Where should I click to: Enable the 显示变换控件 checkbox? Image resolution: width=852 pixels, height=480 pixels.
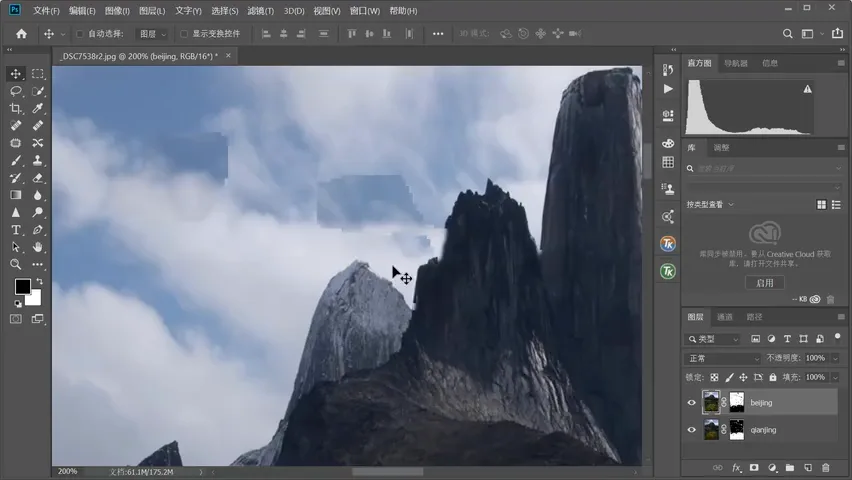(184, 34)
